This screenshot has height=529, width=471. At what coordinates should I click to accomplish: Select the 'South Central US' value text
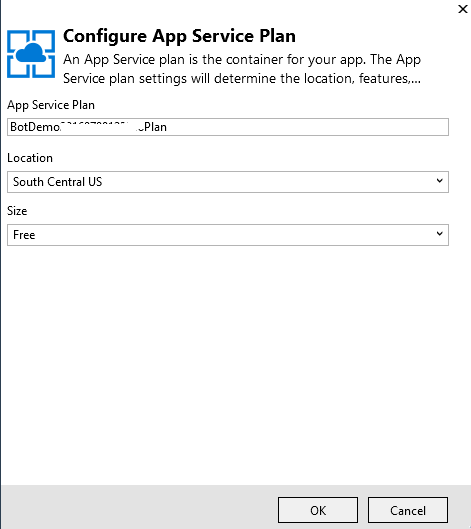click(x=57, y=182)
